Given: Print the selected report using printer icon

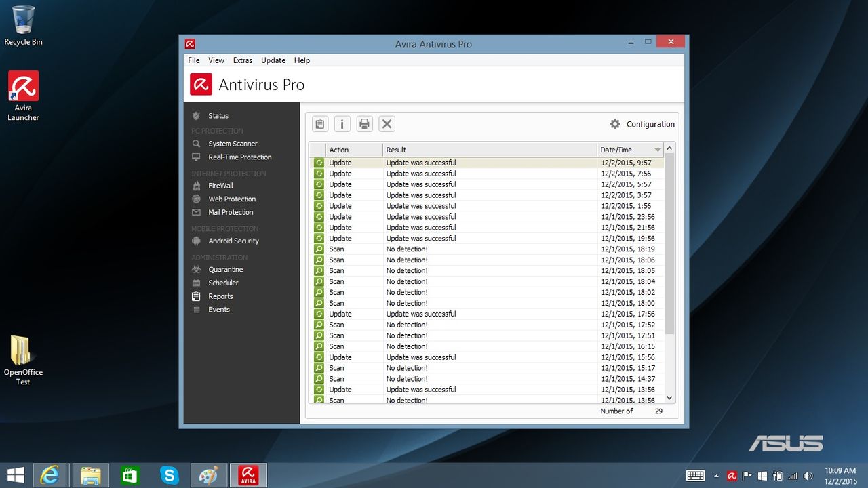Looking at the screenshot, I should pyautogui.click(x=365, y=124).
